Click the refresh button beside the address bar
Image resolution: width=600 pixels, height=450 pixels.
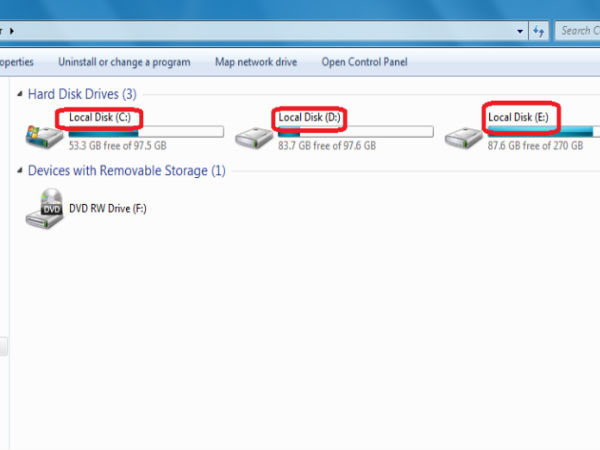point(539,31)
